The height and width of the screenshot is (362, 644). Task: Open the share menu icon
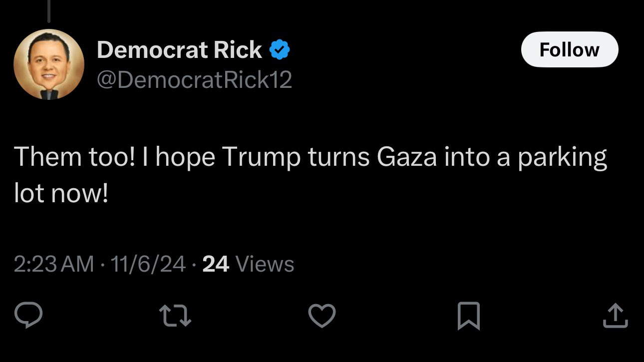[x=615, y=316]
